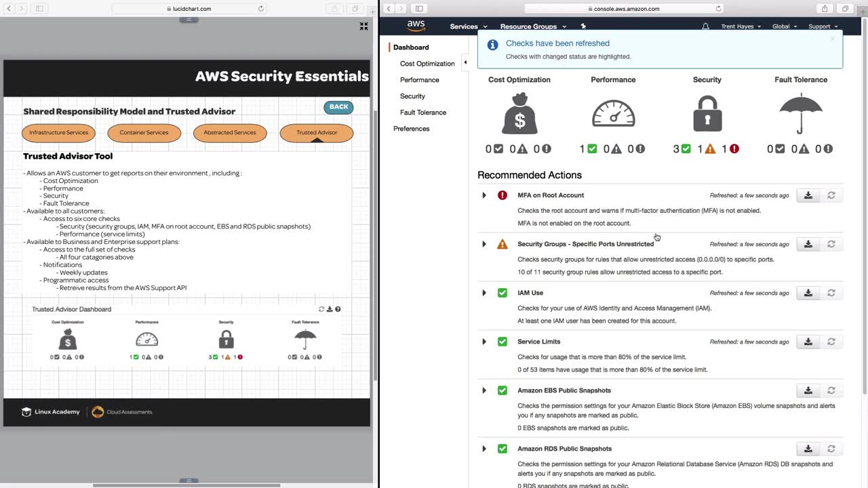Reload the console.aws.amazon.com page
This screenshot has height=488, width=868.
(719, 9)
